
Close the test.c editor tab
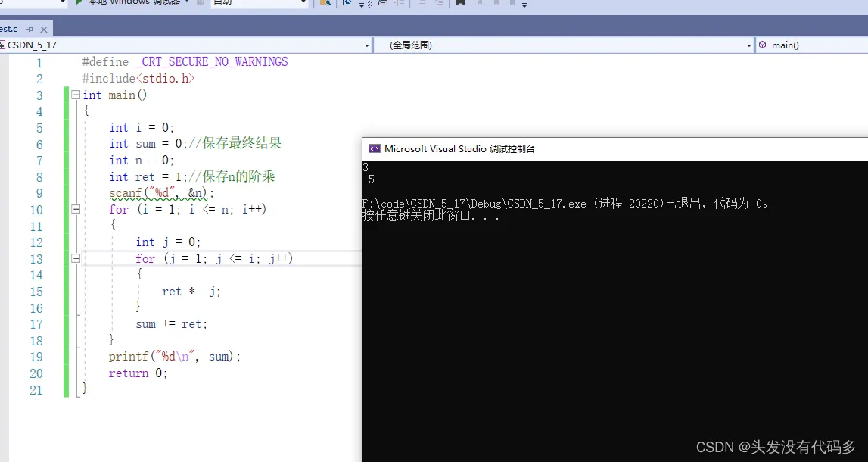[x=44, y=29]
